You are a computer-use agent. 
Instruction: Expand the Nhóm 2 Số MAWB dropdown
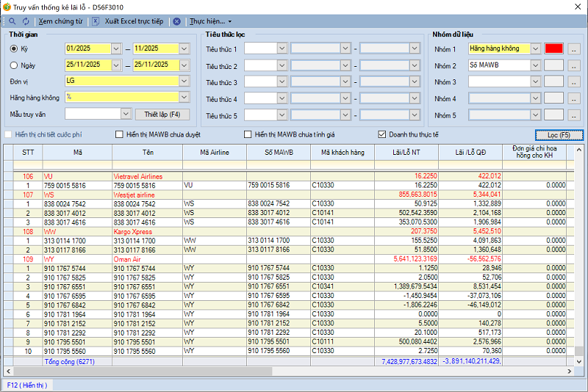tap(535, 66)
